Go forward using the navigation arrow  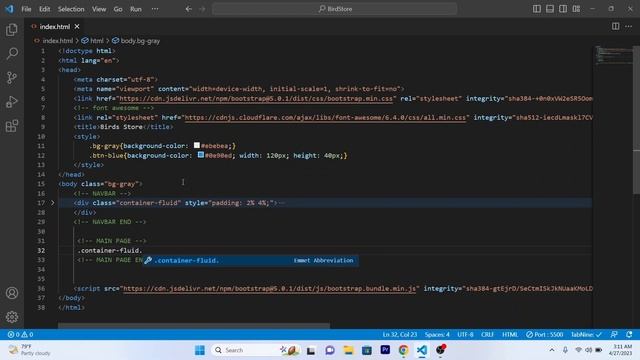coord(202,9)
